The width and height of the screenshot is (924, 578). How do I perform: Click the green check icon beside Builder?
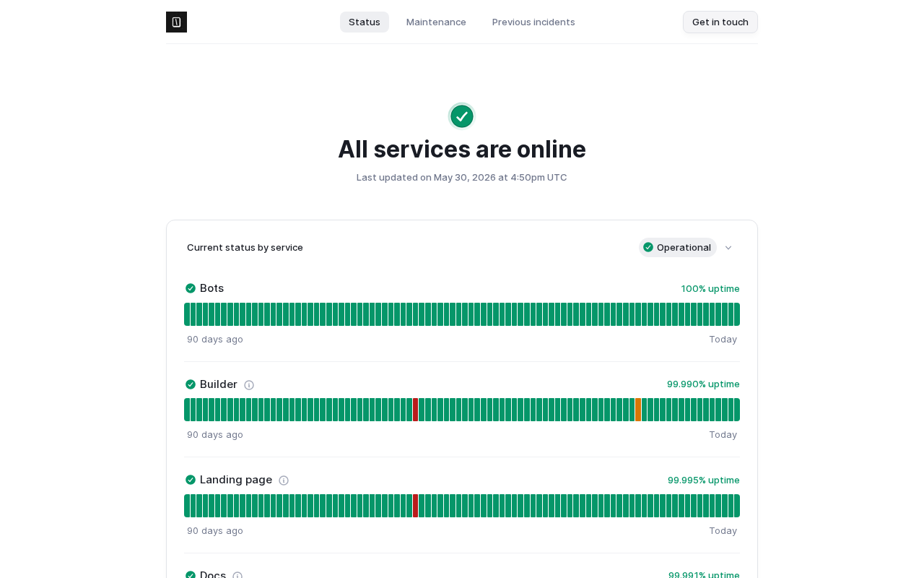tap(191, 384)
